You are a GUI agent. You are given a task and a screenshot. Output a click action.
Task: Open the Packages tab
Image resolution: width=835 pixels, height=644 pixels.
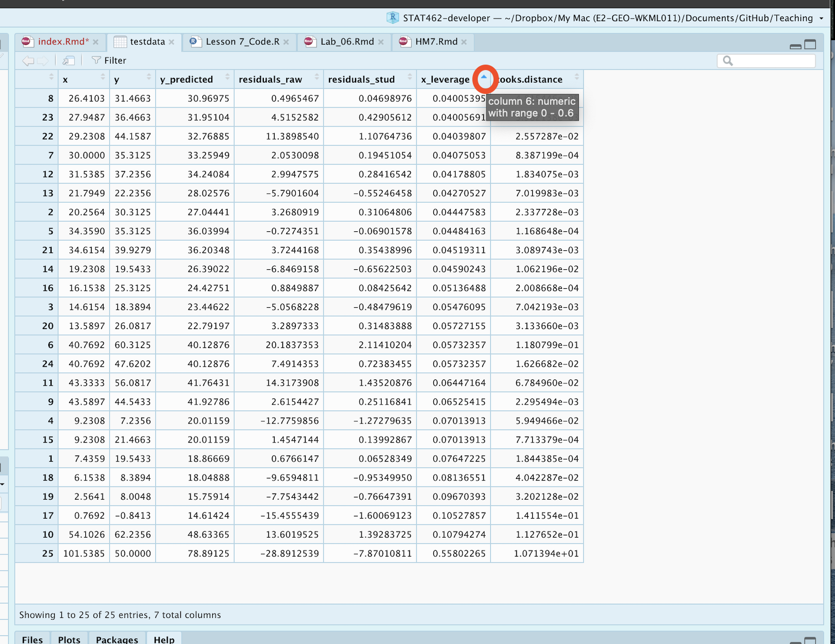pos(117,639)
